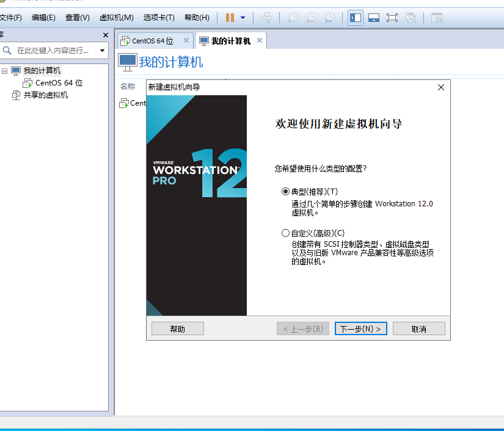
Task: Select the 典型(推荐)(T) radio option
Action: coord(285,192)
